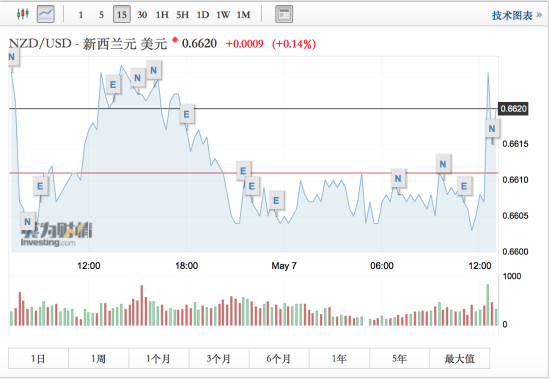This screenshot has height=379, width=550.
Task: Click the +0.0009 change value
Action: tap(244, 44)
